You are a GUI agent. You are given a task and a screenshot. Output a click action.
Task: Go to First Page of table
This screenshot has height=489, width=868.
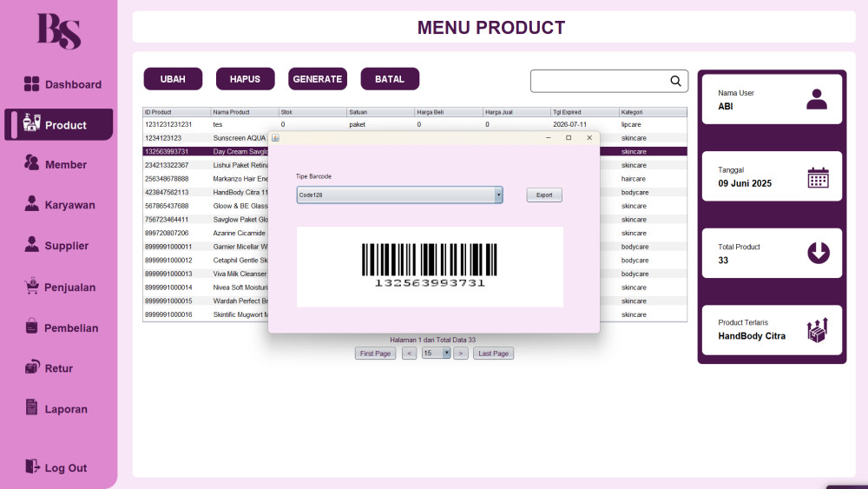[375, 354]
